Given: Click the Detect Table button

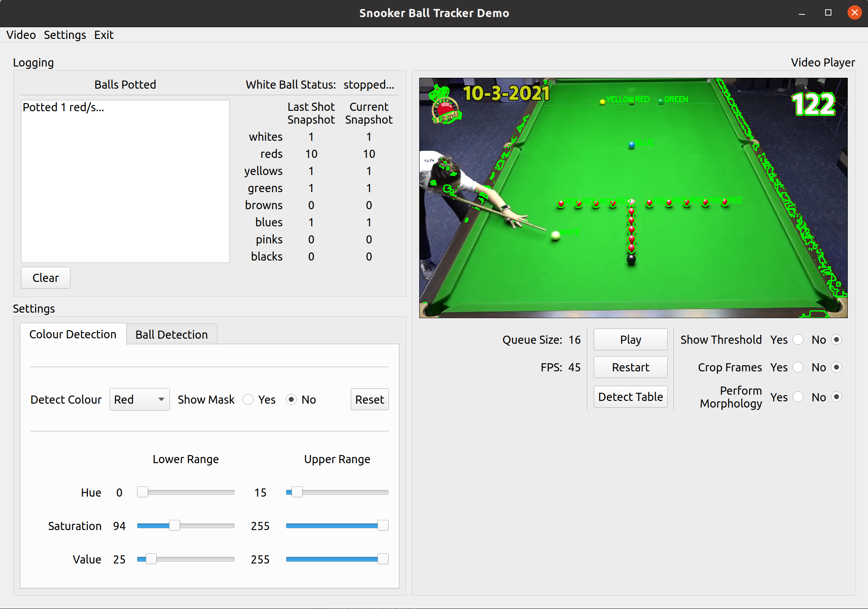Looking at the screenshot, I should click(630, 397).
